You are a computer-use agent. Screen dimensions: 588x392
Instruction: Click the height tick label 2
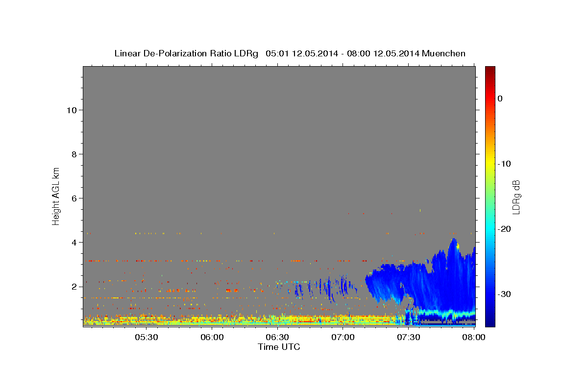tap(74, 287)
